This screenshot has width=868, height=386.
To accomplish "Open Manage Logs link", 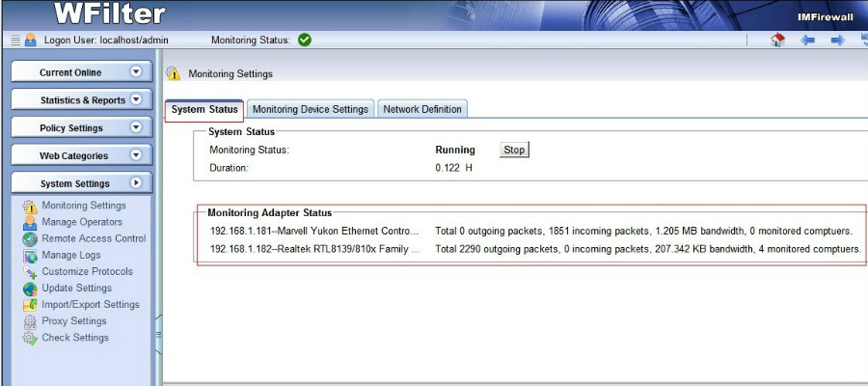I will point(71,256).
